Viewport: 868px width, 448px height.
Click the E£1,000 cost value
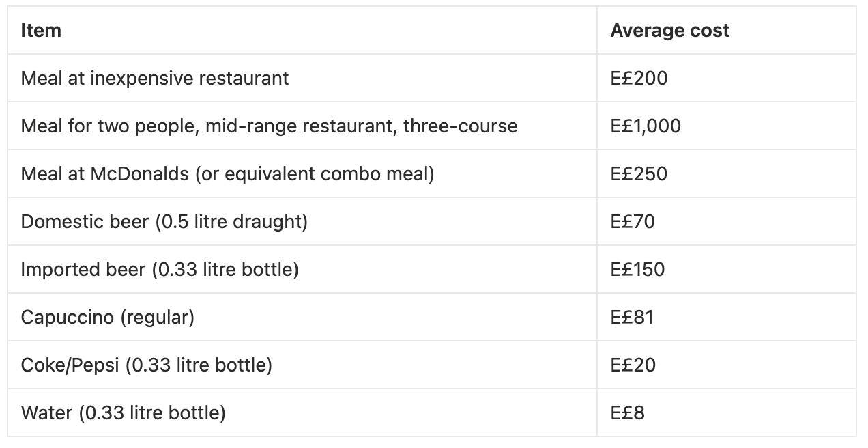click(x=646, y=126)
